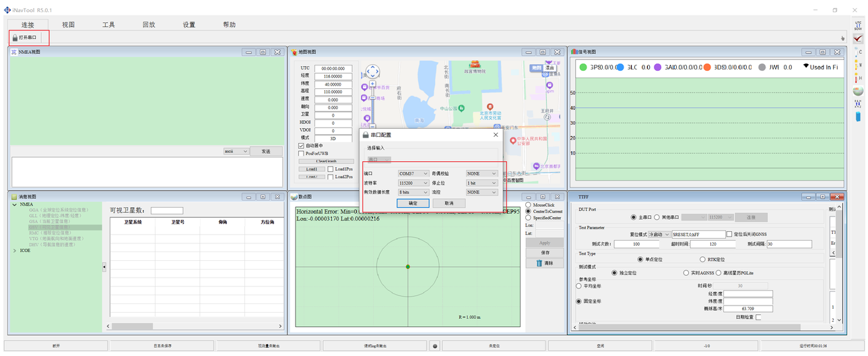868x356 pixels.
Task: Select the SpecifiedCenter radio button
Action: [x=528, y=218]
